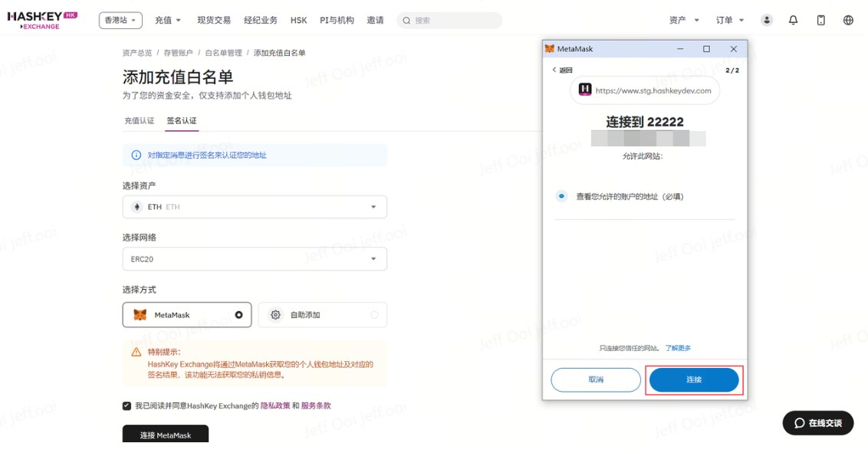Click the 搜索 search input field
Image resolution: width=868 pixels, height=453 pixels.
pos(449,21)
